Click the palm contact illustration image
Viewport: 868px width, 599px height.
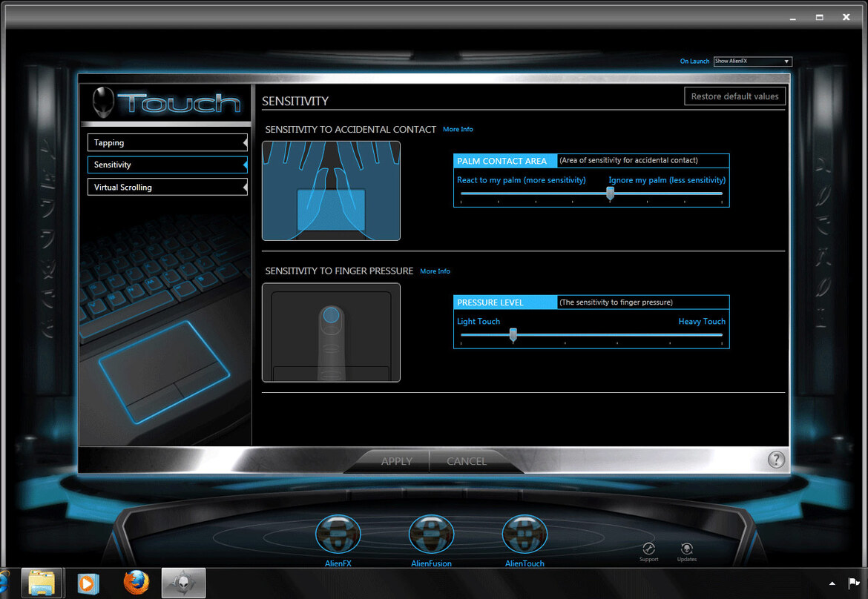point(331,191)
